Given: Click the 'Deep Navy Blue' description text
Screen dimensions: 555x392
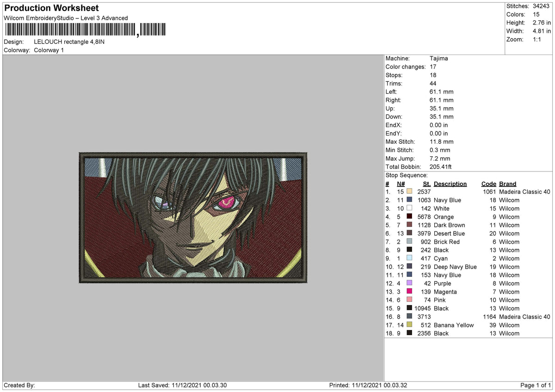Looking at the screenshot, I should [x=455, y=267].
